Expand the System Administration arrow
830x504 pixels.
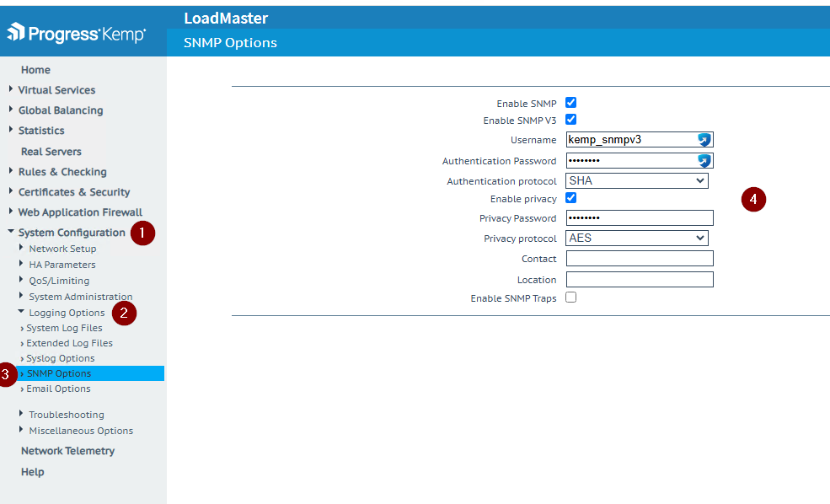pyautogui.click(x=21, y=296)
